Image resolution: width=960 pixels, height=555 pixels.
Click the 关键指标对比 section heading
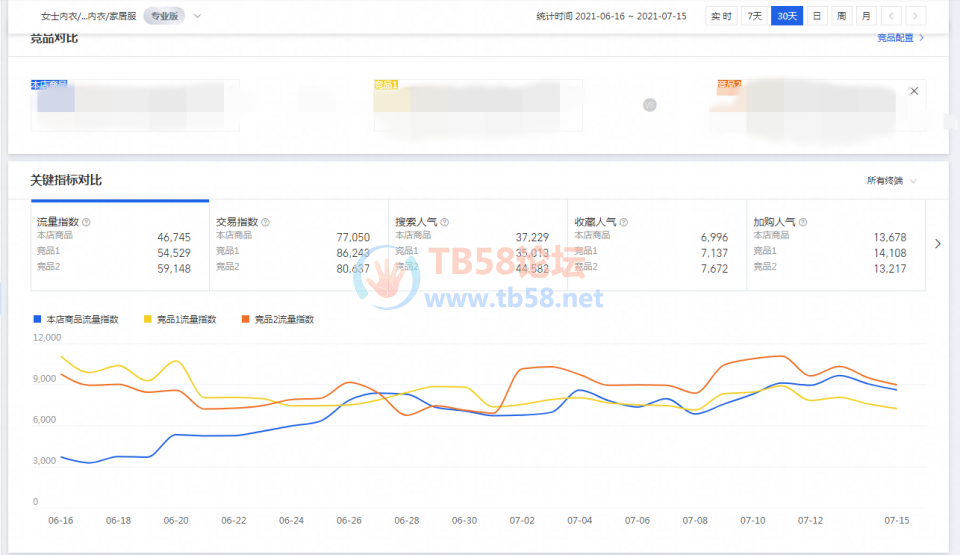[66, 180]
